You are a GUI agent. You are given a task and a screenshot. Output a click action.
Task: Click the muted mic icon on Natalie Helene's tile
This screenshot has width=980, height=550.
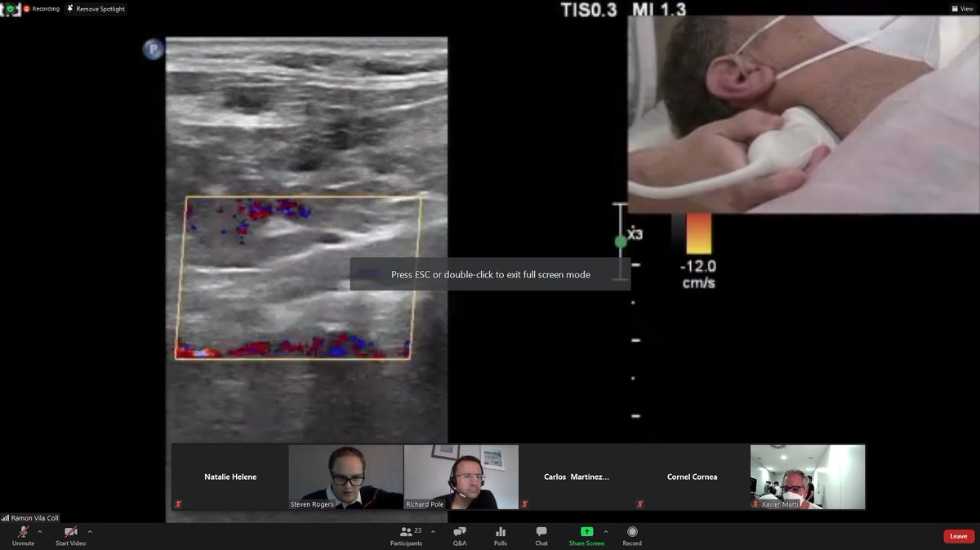coord(179,504)
